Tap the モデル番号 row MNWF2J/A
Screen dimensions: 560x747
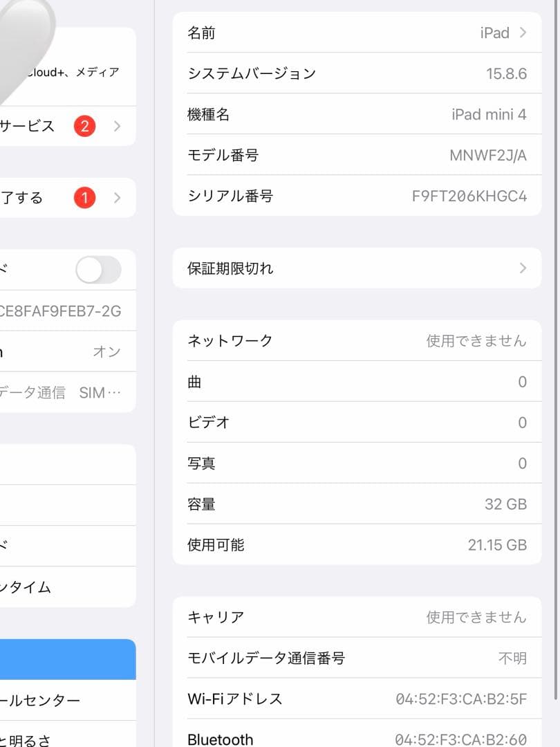(357, 155)
